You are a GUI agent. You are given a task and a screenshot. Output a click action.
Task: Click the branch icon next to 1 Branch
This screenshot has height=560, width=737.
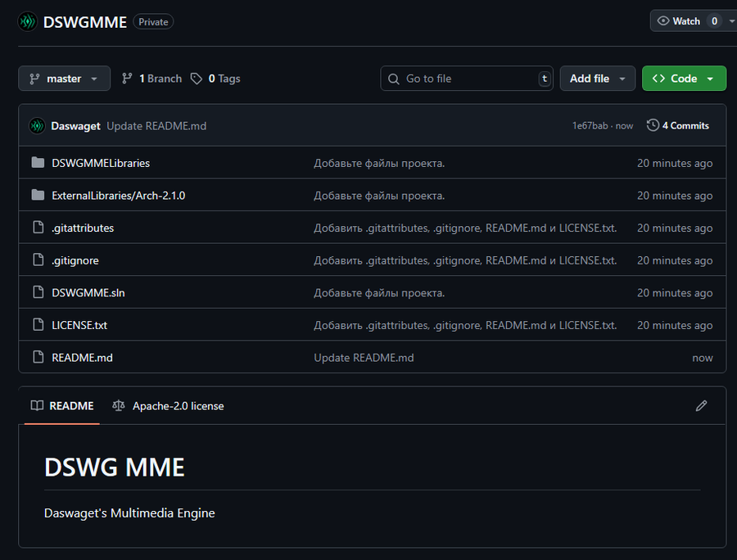click(x=127, y=79)
